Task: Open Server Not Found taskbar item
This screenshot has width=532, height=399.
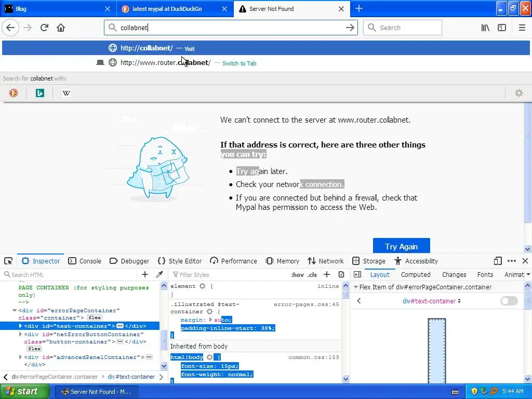Action: (96, 392)
